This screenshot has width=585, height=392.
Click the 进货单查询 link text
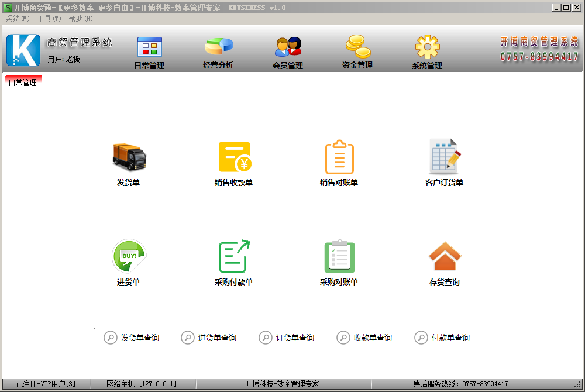[217, 338]
